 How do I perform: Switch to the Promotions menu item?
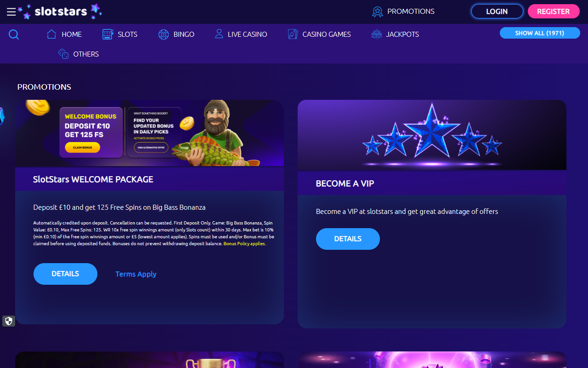[x=410, y=11]
